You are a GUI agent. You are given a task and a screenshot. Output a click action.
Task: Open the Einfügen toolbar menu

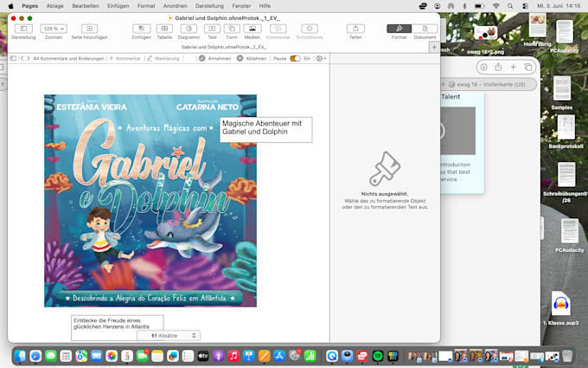[x=141, y=29]
